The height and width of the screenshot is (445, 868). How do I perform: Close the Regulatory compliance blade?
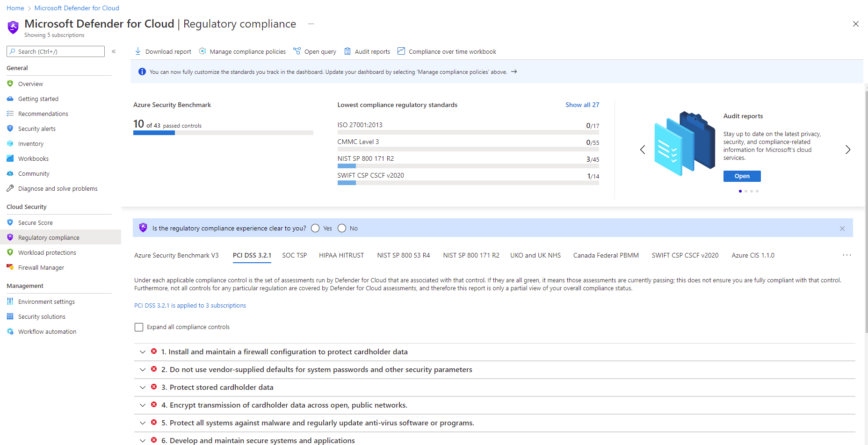[856, 24]
